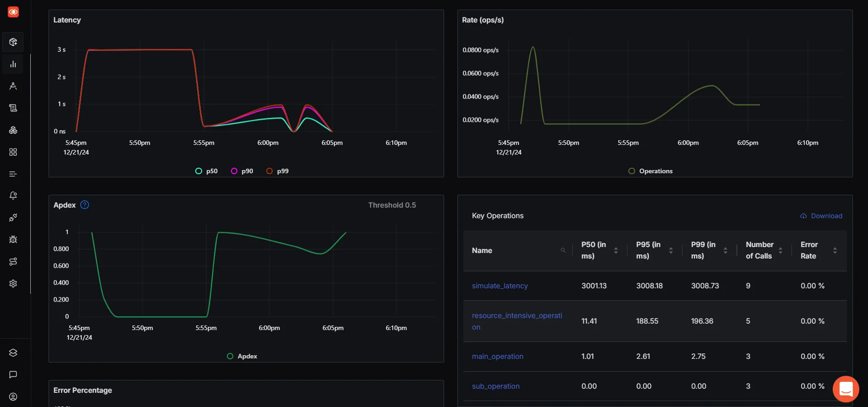Sort table by P95 column arrows
868x407 pixels.
(x=671, y=250)
